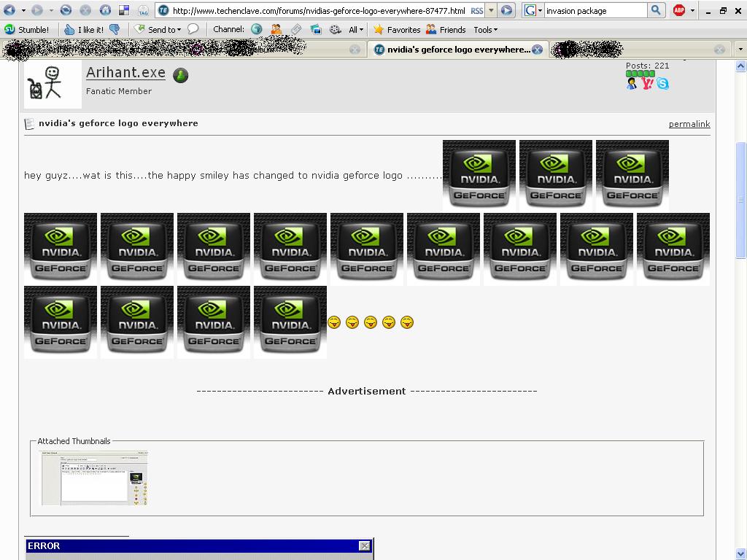Open the Google search engine selector dropdown
Viewport: 747px width, 560px height.
[533, 10]
